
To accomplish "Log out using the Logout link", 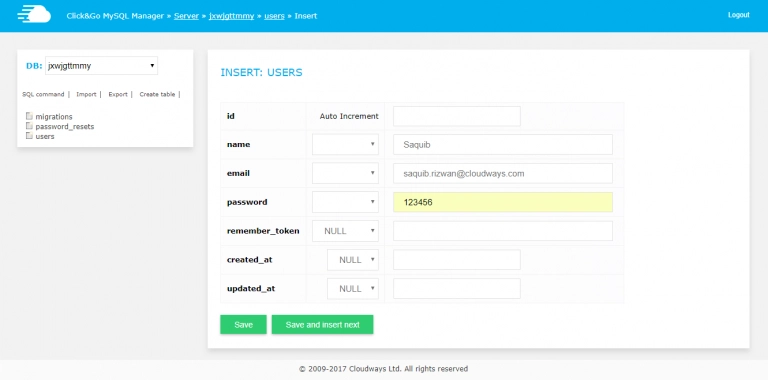I will [739, 15].
